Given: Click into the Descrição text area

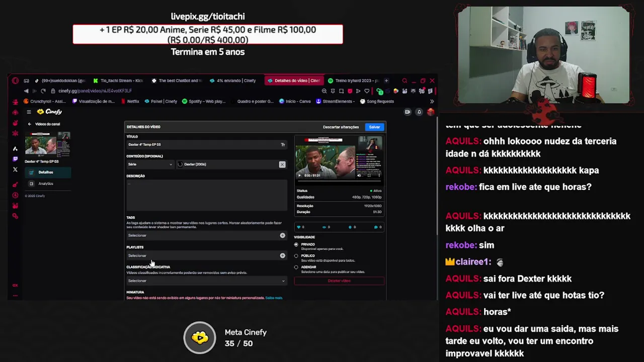Looking at the screenshot, I should point(206,195).
